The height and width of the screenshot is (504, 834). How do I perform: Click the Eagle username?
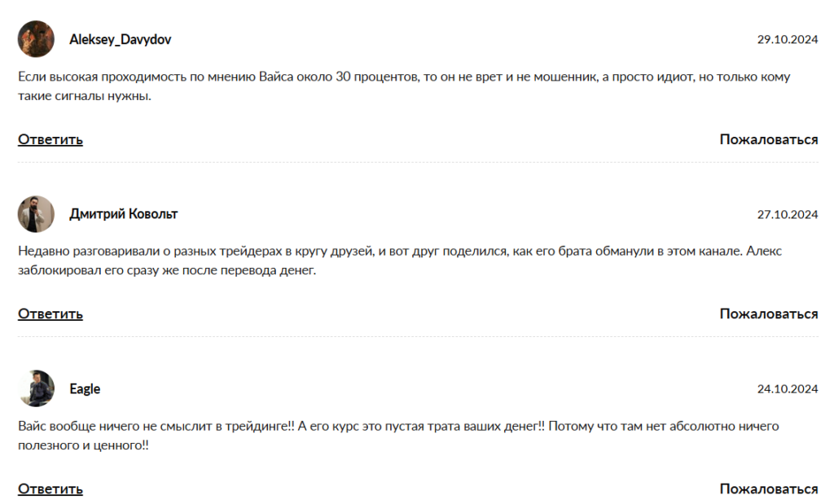(85, 389)
